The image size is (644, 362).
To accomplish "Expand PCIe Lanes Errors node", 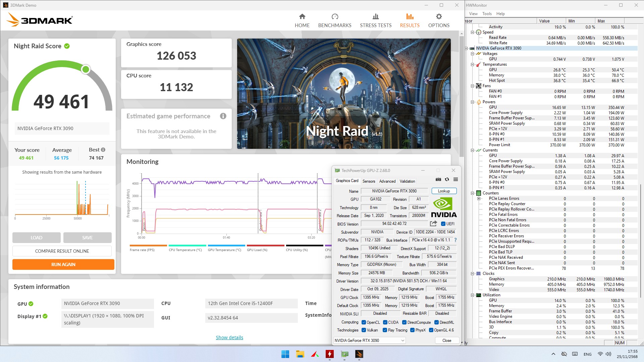I will click(479, 198).
